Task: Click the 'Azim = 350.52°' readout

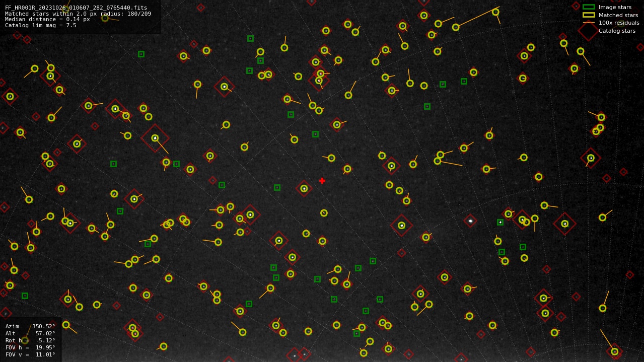Action: point(30,326)
